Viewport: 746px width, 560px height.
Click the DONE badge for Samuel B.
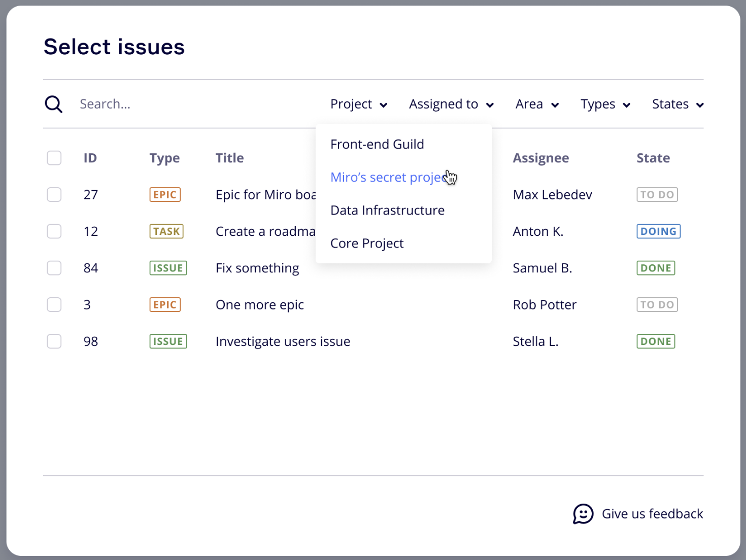[x=656, y=268]
